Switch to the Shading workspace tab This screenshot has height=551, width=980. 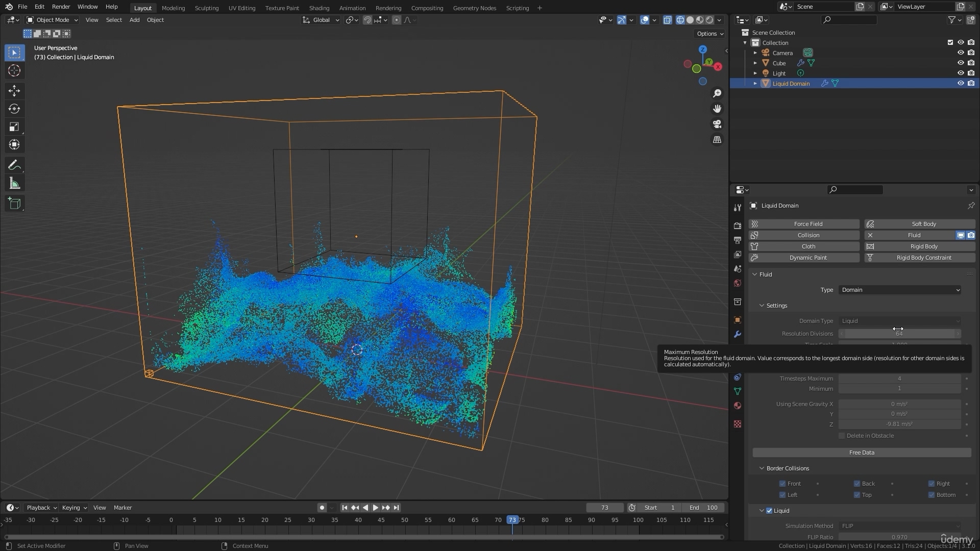click(319, 8)
